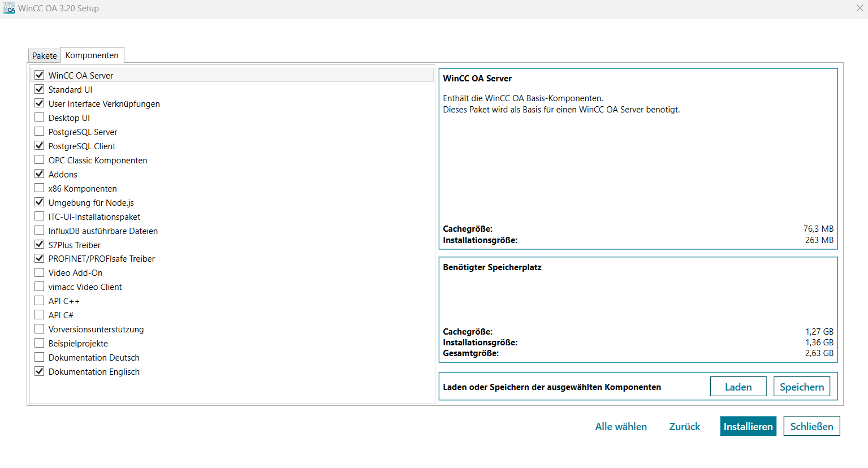The image size is (868, 468).
Task: Click the 'Benötigter Speicherplatz' heading
Action: (x=492, y=267)
